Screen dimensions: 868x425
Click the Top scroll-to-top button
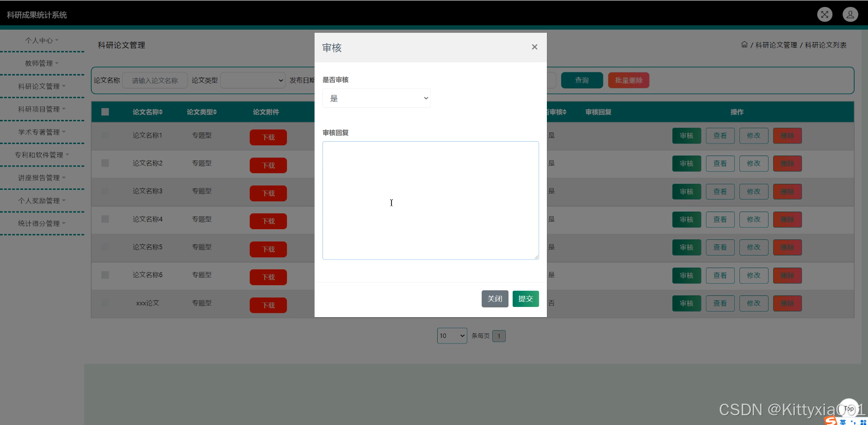pos(849,408)
